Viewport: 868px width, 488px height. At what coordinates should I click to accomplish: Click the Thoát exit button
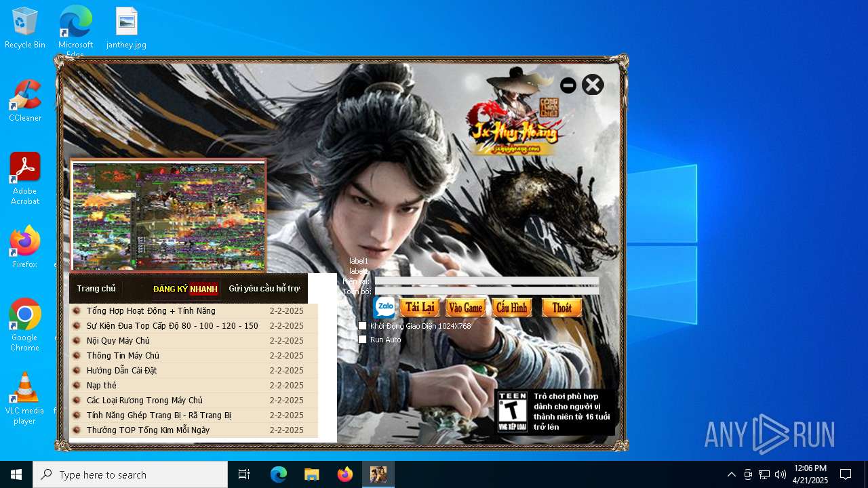(x=561, y=307)
